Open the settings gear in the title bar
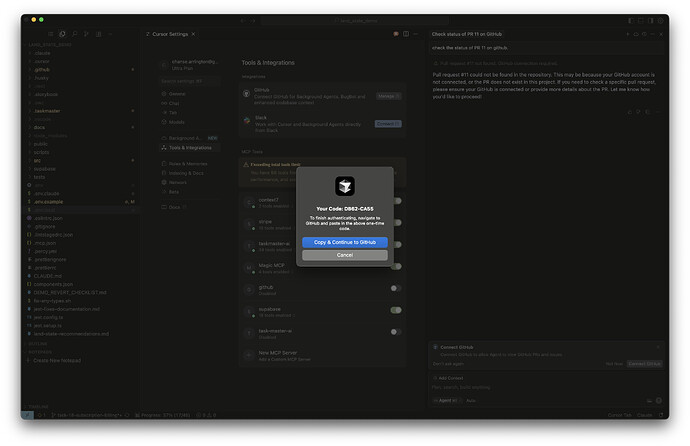 pyautogui.click(x=661, y=21)
